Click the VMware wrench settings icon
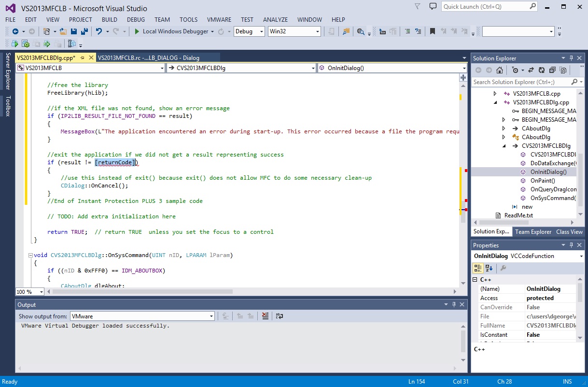Screen dimensions: 588x387 [x=71, y=44]
